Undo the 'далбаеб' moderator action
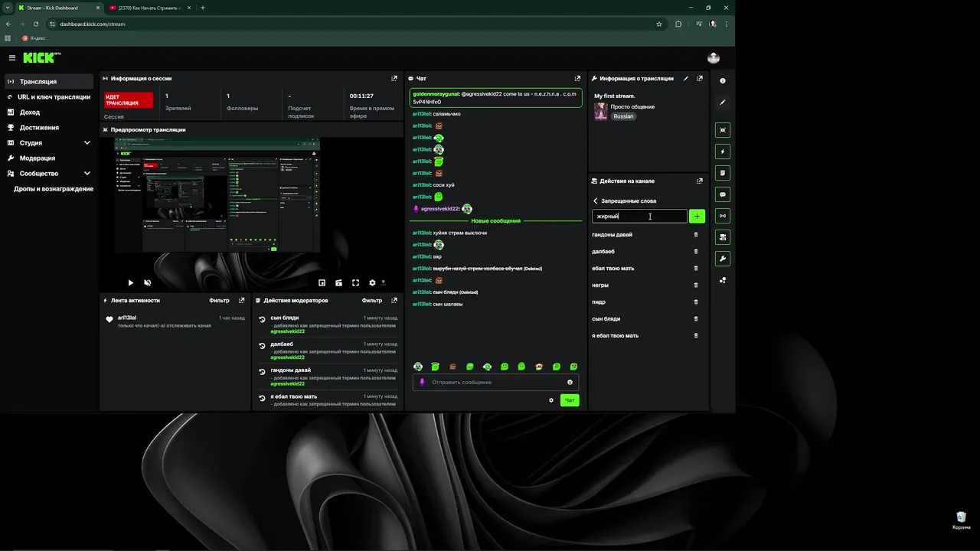This screenshot has width=980, height=551. pos(262,347)
